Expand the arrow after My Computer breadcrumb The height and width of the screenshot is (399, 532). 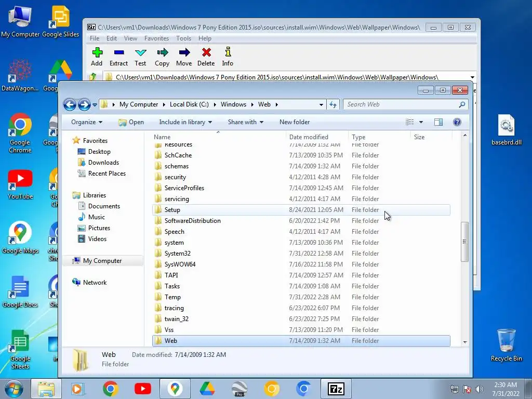coord(164,104)
